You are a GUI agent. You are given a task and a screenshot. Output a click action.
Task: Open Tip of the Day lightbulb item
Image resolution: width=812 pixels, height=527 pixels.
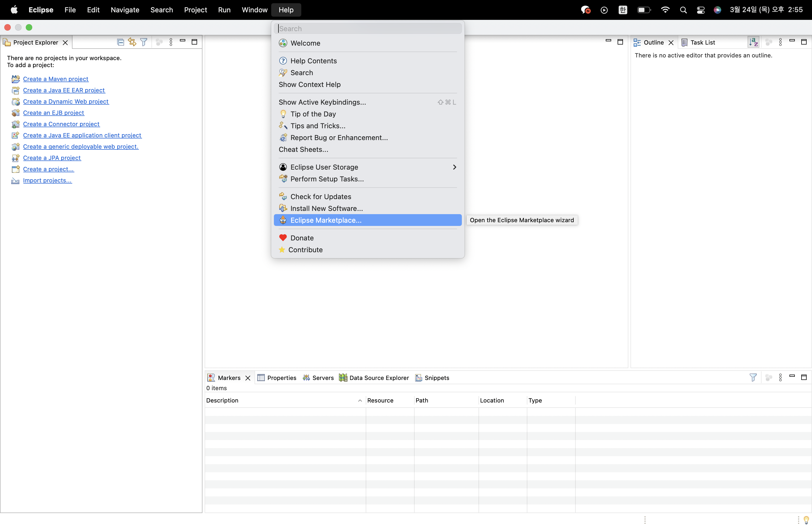click(313, 114)
